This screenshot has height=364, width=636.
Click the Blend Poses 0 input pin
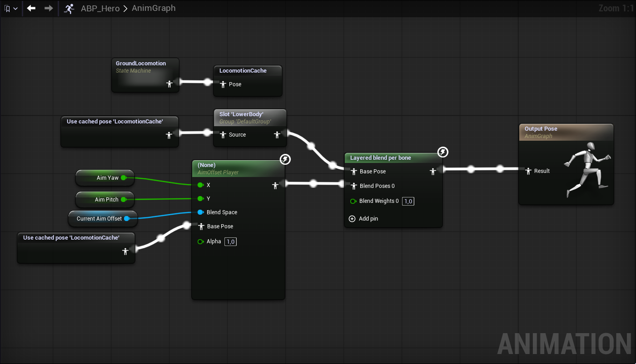point(354,186)
